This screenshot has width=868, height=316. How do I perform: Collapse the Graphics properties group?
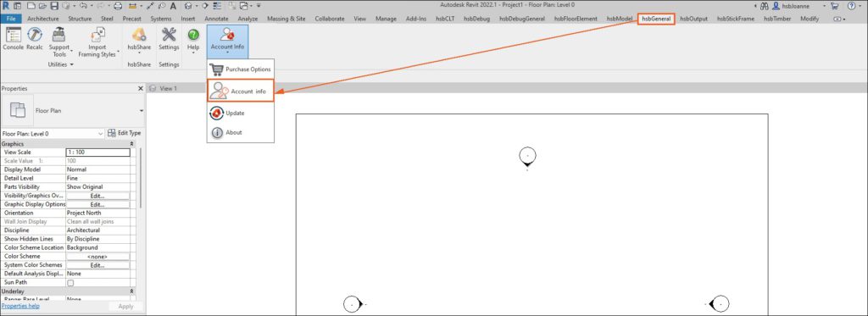click(x=131, y=143)
